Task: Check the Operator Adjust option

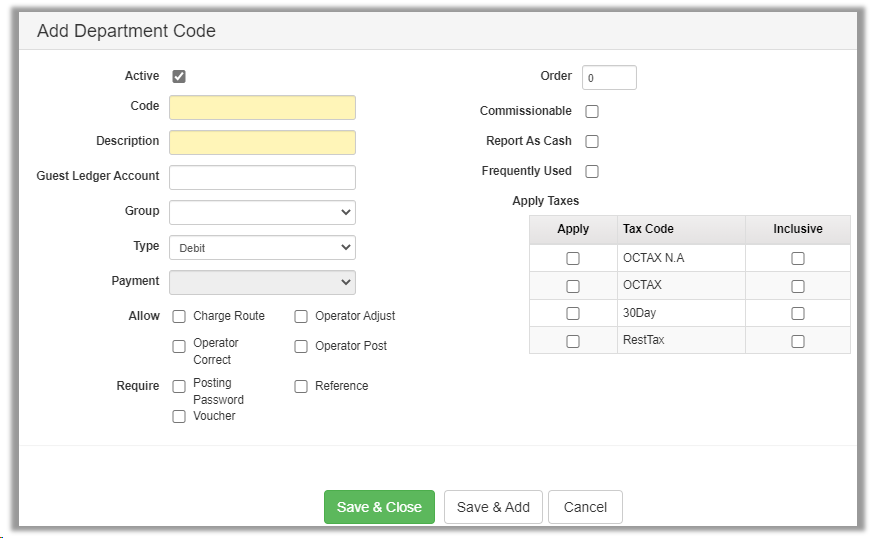Action: 301,317
